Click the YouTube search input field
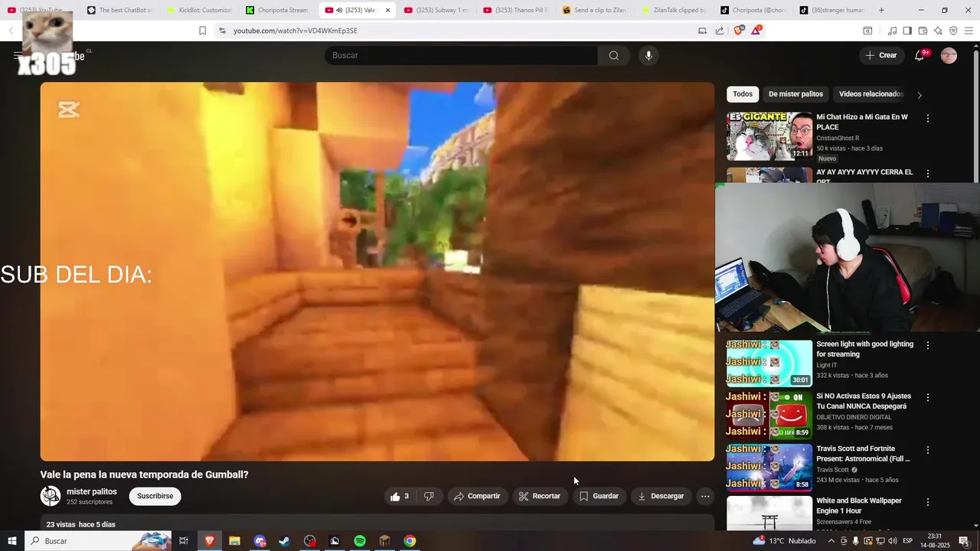Screen dimensions: 980x551 tap(461, 55)
